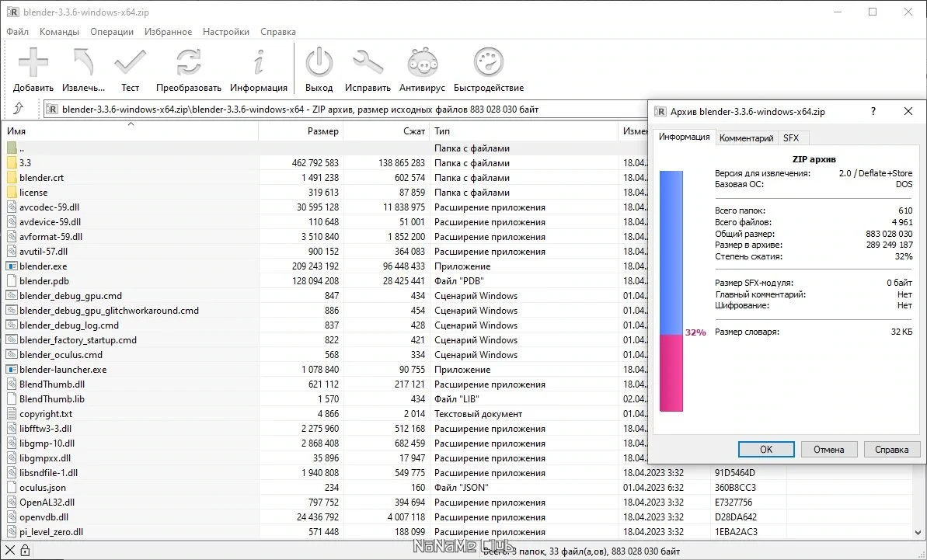Screen dimensions: 927x560
Task: Switch to the Комментарий tab
Action: (746, 137)
